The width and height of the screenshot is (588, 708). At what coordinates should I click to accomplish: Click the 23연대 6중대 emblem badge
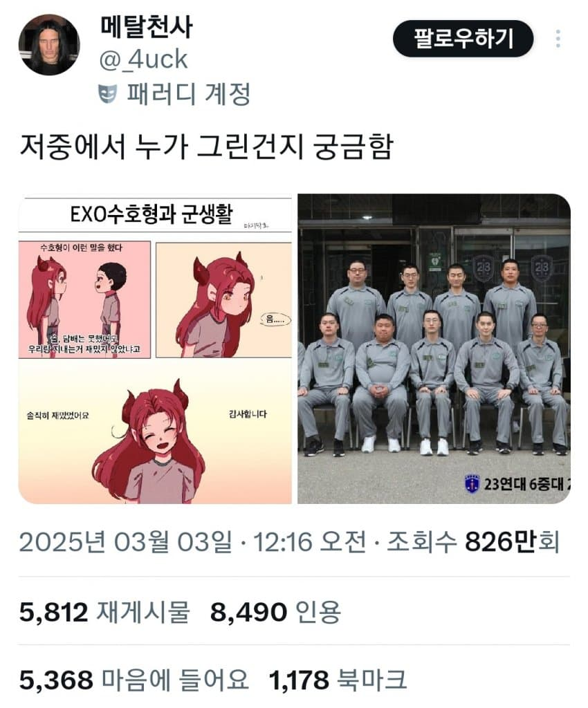click(472, 483)
